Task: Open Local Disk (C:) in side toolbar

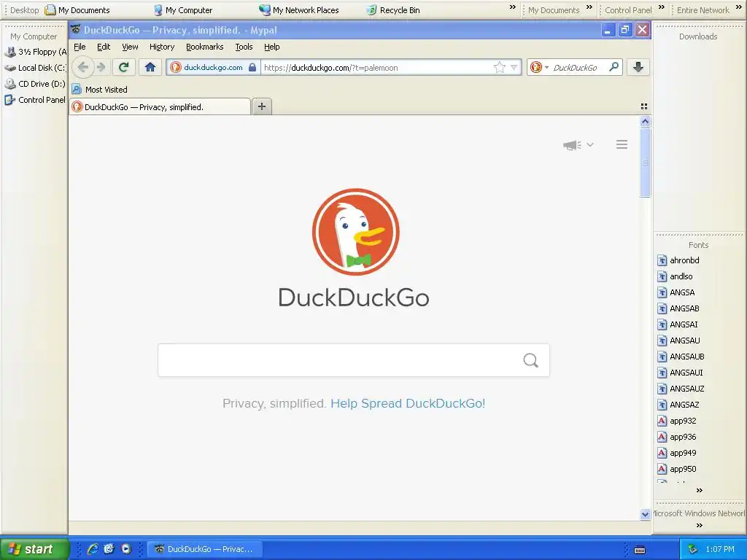Action: point(35,68)
